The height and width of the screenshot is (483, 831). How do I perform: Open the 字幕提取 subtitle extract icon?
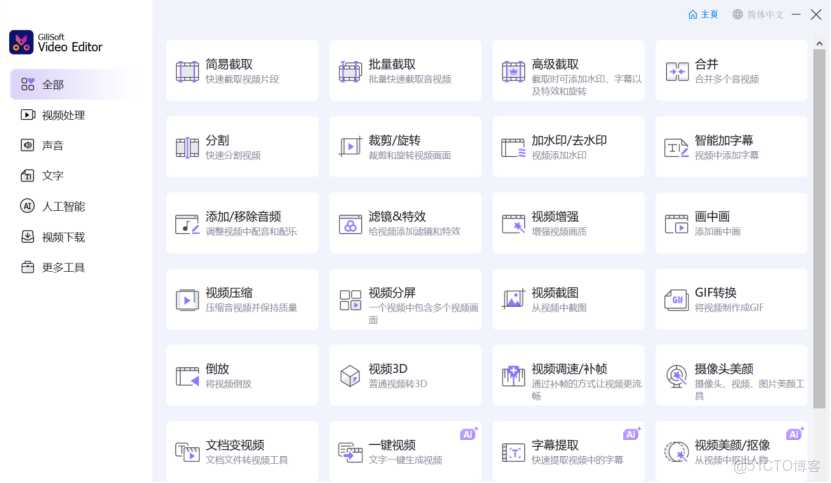(514, 452)
